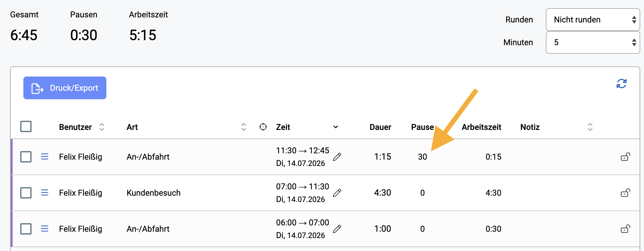The height and width of the screenshot is (251, 644).
Task: Edit time of 11:30 → 12:45 entry
Action: pyautogui.click(x=337, y=157)
